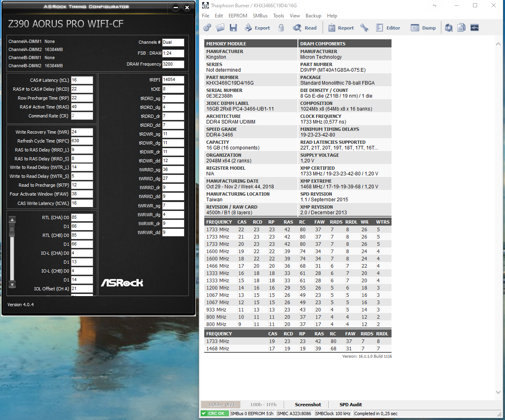Click the Read toolbar button

(305, 28)
